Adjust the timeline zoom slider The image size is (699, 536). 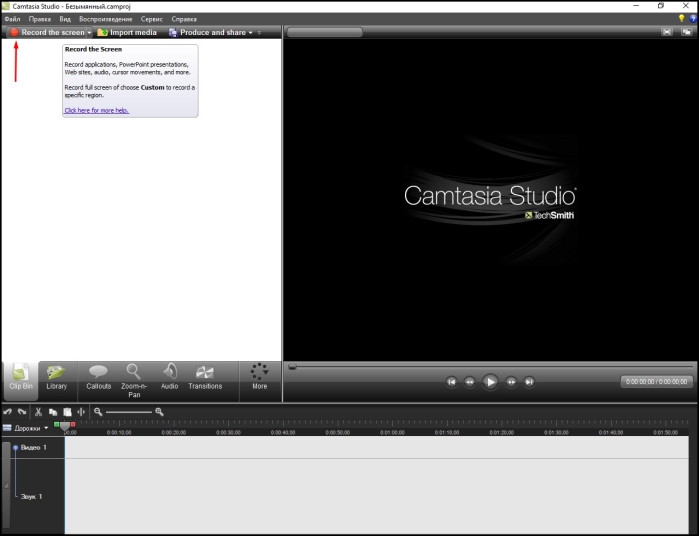tap(129, 412)
